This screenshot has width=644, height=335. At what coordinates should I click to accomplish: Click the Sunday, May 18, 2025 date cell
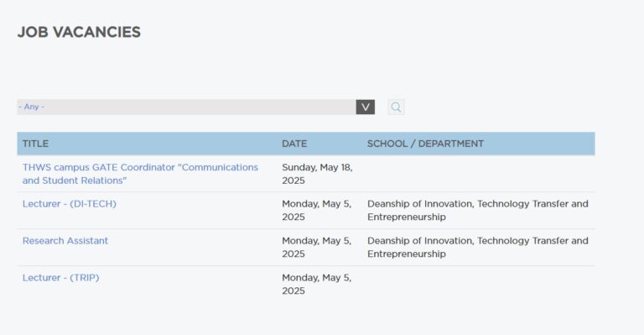317,174
